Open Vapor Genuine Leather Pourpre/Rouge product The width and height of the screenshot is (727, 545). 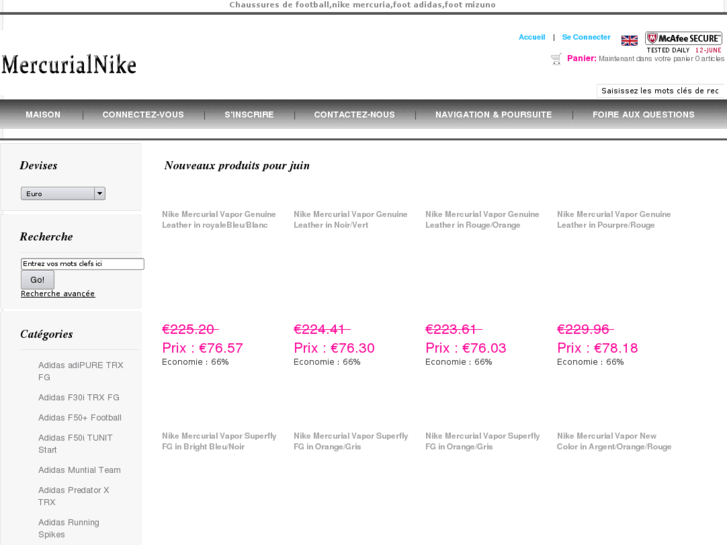point(614,219)
